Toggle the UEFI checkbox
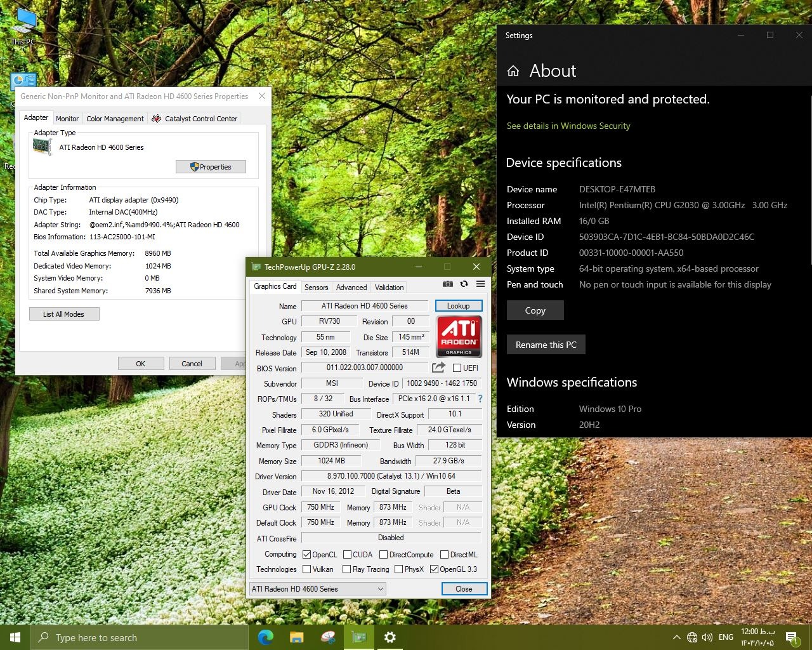This screenshot has height=650, width=812. click(x=457, y=368)
